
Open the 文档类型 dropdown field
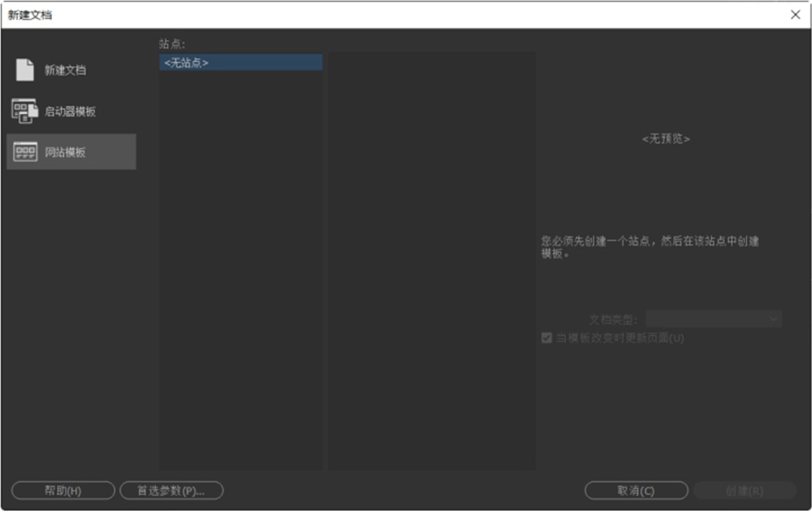pyautogui.click(x=706, y=319)
